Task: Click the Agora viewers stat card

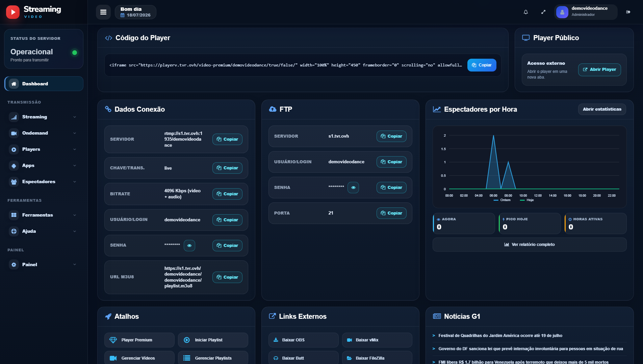Action: click(x=464, y=223)
